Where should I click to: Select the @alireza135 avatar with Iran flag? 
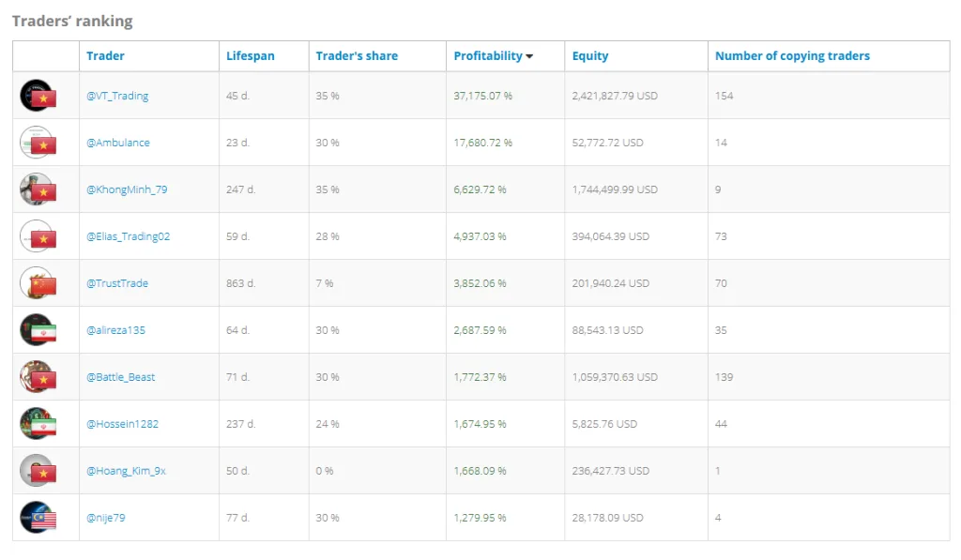[38, 330]
